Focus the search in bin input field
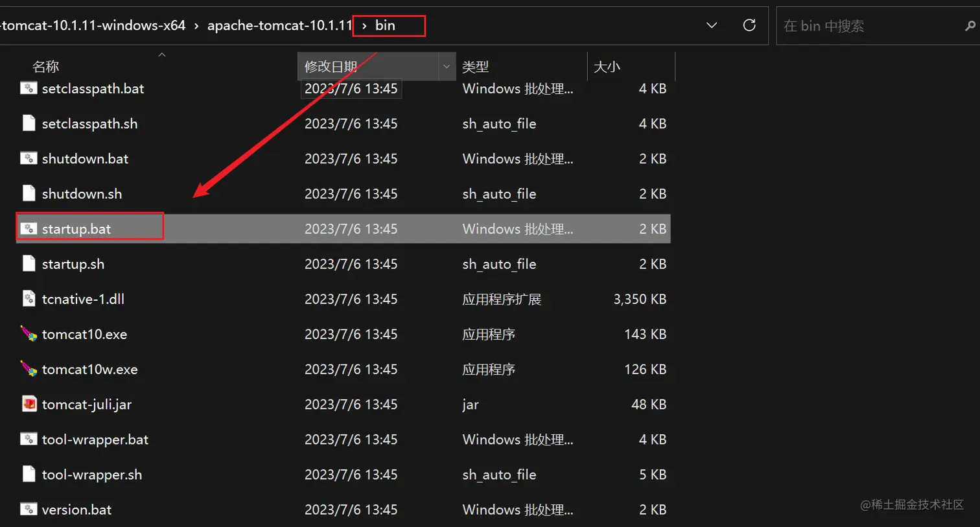Screen dimensions: 980x527 pos(869,26)
